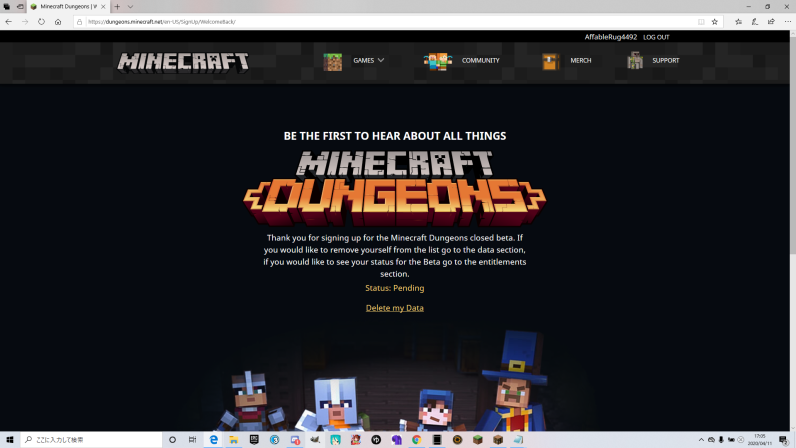Click the Merch chest icon

pyautogui.click(x=550, y=61)
